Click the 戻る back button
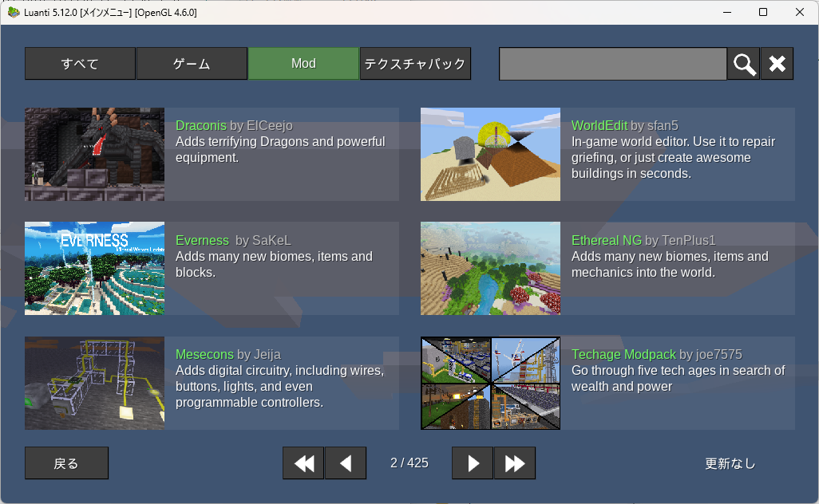This screenshot has height=504, width=819. pyautogui.click(x=66, y=463)
